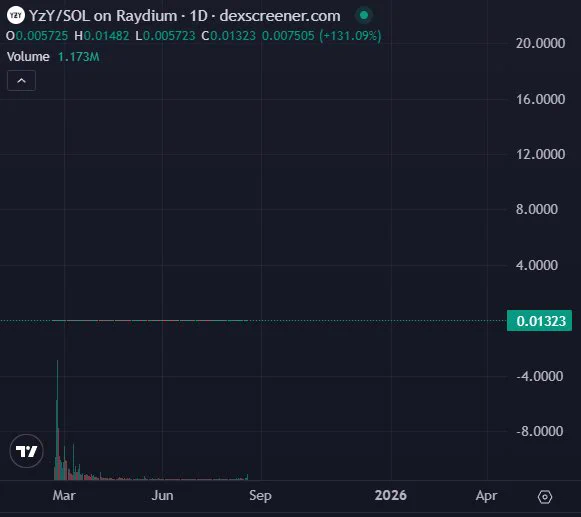Click the Jun label on time axis

coord(162,496)
